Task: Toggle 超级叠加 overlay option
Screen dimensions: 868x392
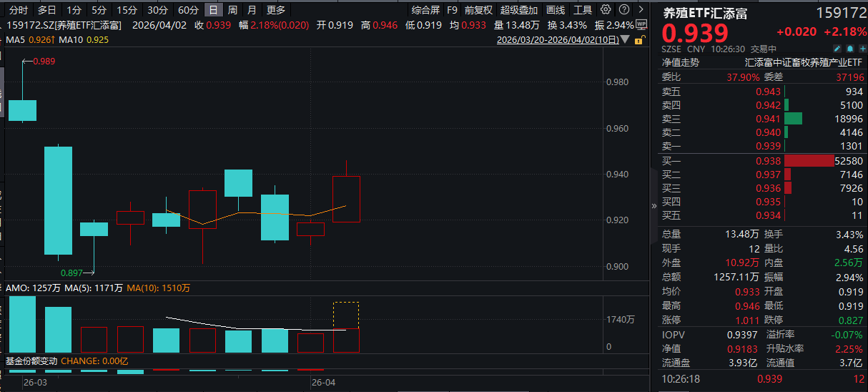Action: (x=518, y=10)
